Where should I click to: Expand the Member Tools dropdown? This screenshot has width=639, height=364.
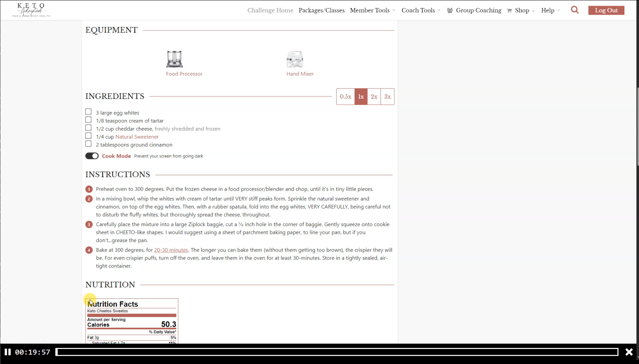(372, 10)
